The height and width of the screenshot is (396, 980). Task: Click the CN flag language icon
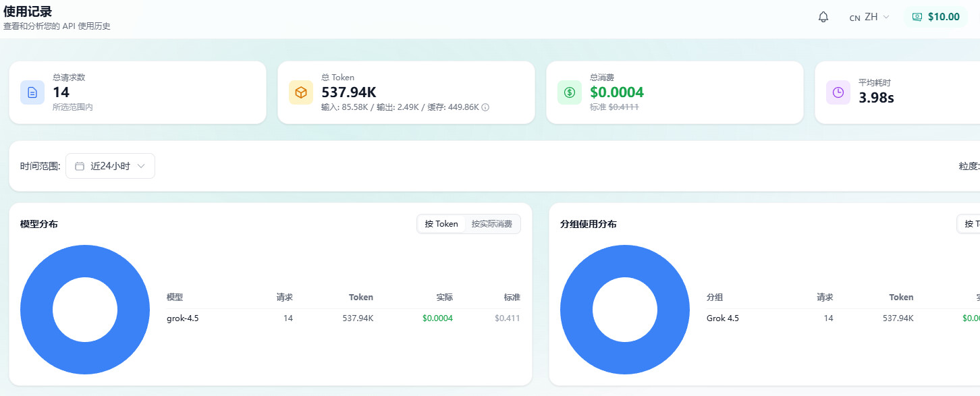click(854, 18)
